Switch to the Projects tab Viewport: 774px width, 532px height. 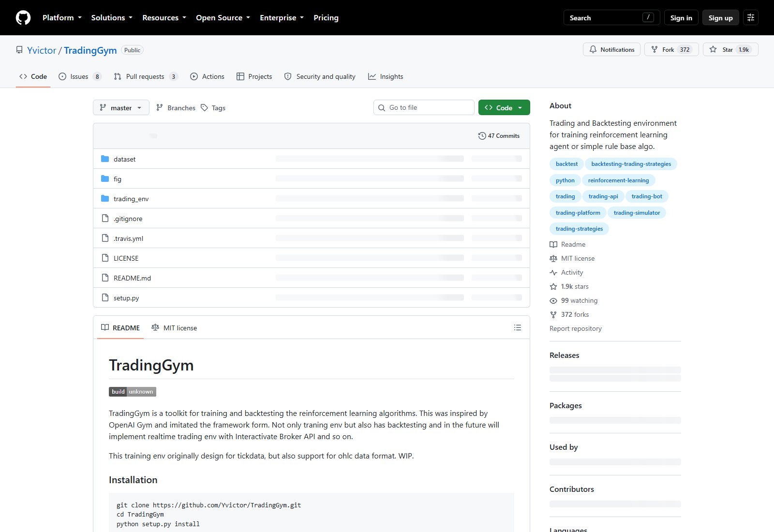(254, 76)
